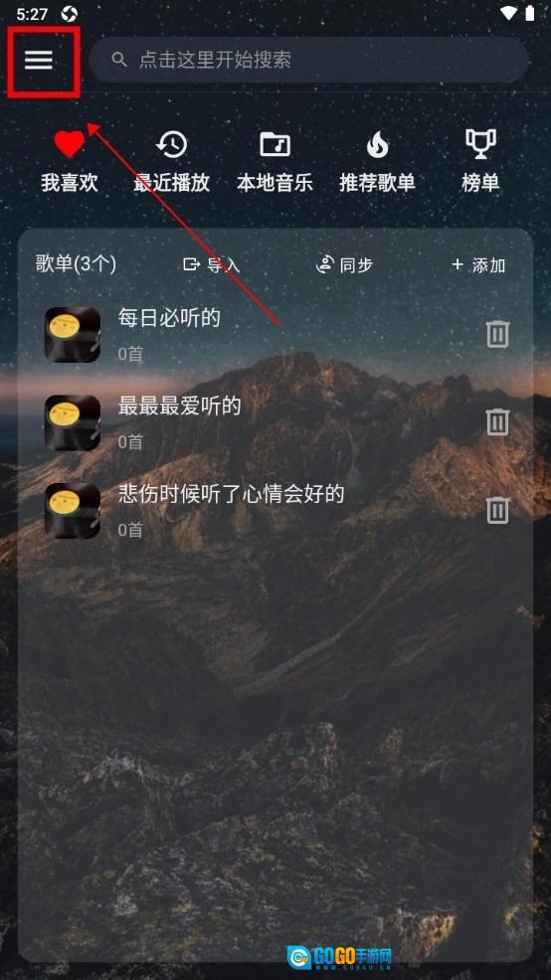Open 我喜欢 favorites heart icon
551x980 pixels.
tap(69, 144)
